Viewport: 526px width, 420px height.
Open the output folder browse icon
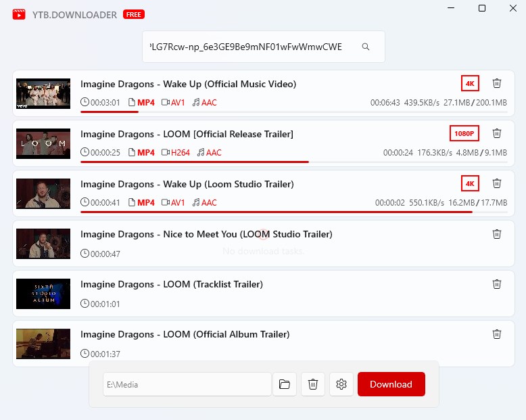285,384
